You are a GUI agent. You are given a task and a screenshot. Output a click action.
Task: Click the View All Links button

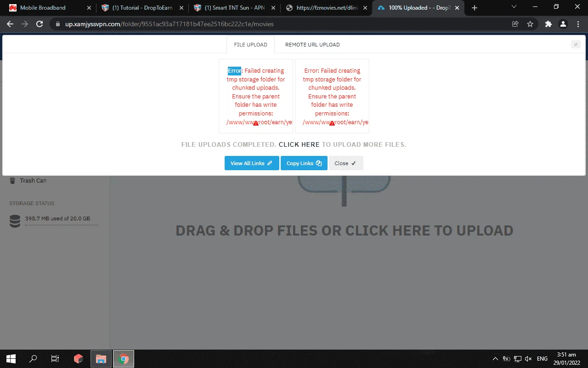(252, 163)
